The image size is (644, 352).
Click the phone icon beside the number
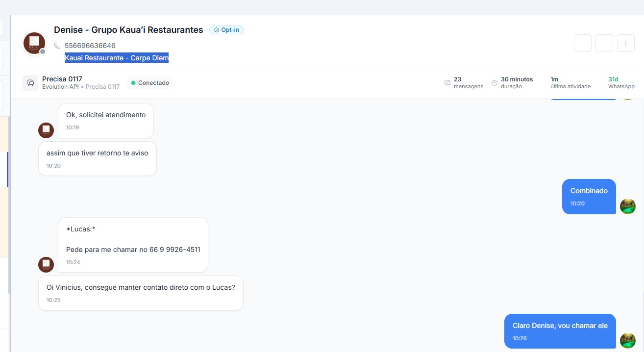[x=57, y=46]
